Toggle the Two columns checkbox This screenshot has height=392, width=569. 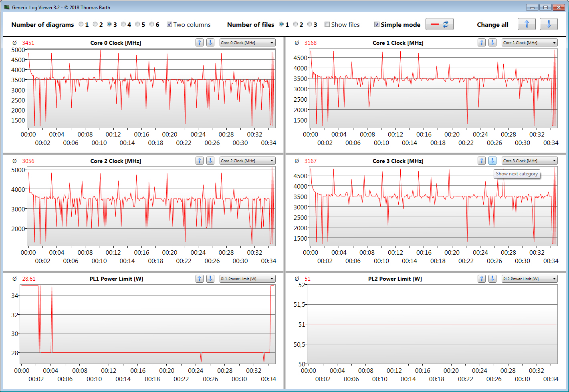tap(169, 24)
